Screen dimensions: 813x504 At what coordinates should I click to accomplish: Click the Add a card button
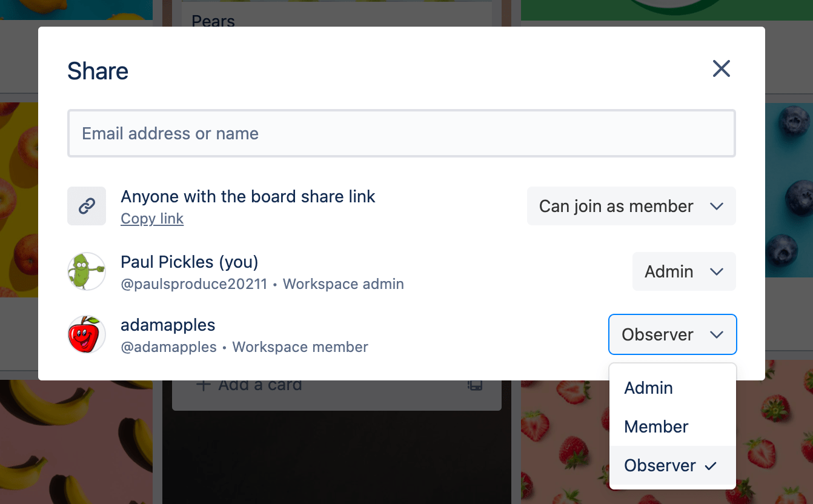259,385
